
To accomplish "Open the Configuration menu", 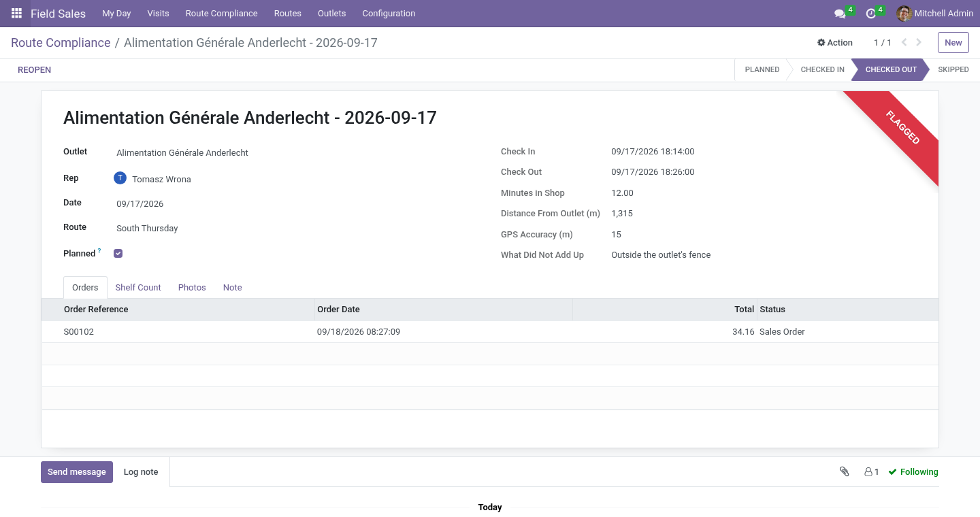I will 389,14.
